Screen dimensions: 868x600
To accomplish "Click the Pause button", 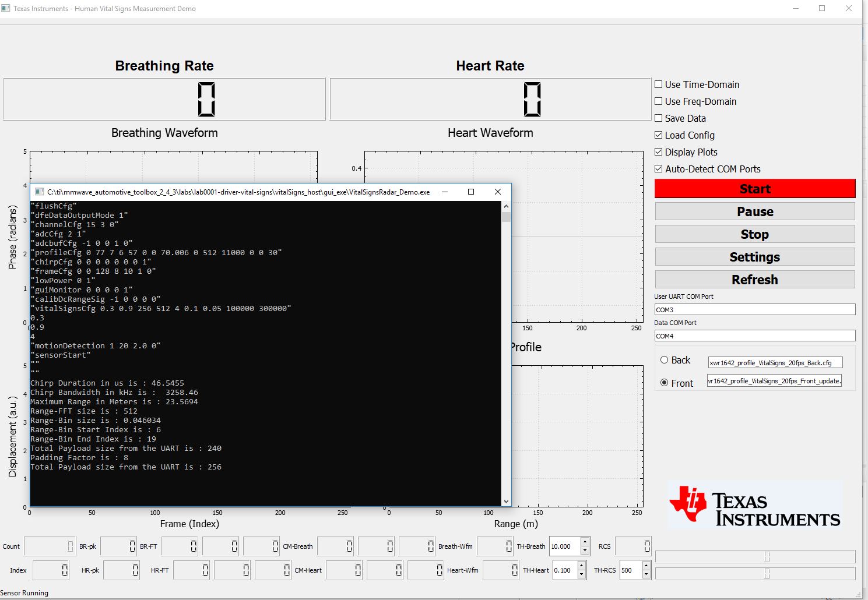I will click(x=755, y=211).
